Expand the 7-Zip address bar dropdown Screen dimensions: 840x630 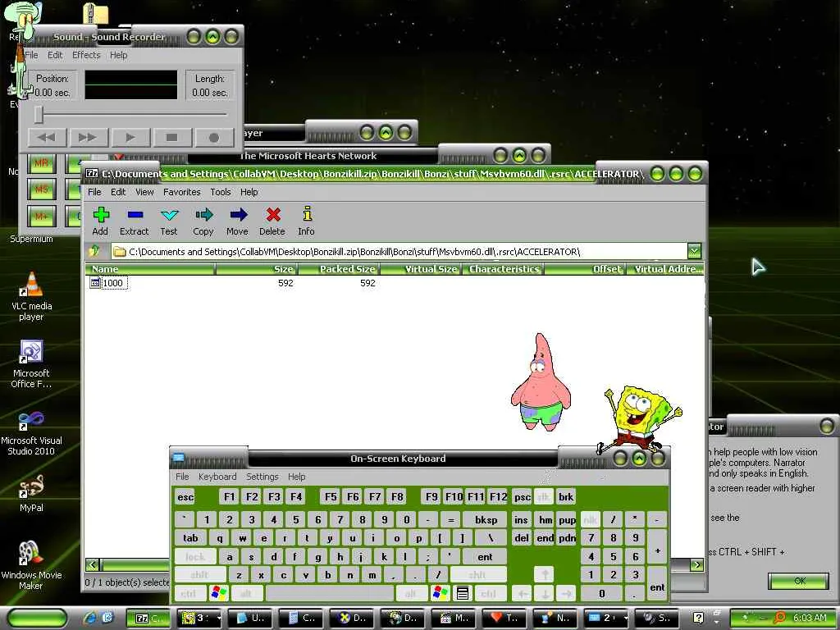coord(694,251)
